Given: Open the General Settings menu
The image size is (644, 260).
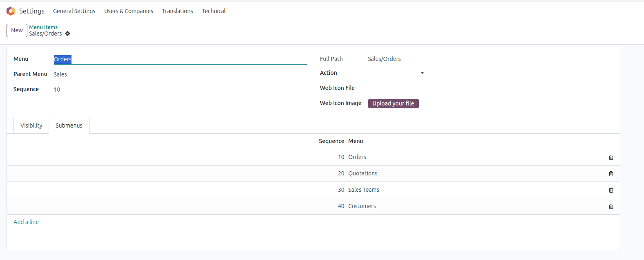Looking at the screenshot, I should coord(74,11).
